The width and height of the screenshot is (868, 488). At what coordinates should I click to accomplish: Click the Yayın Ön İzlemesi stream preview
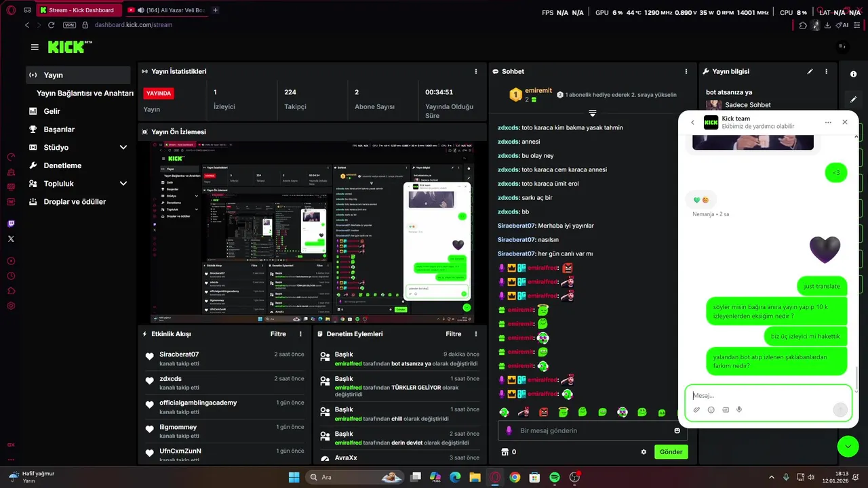pyautogui.click(x=313, y=232)
